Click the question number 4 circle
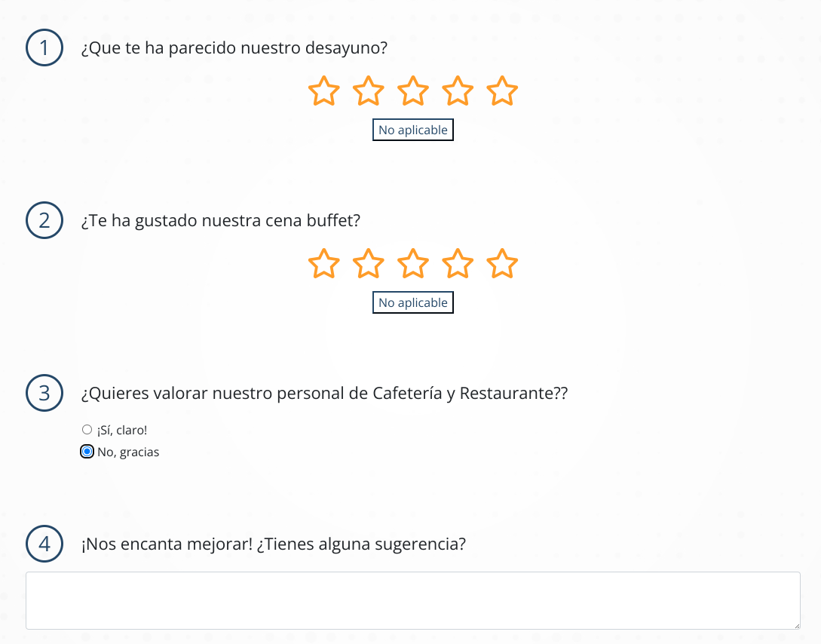The width and height of the screenshot is (821, 644). [x=44, y=544]
